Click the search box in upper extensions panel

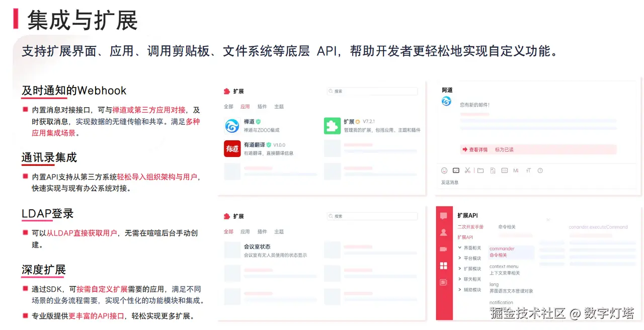(372, 91)
